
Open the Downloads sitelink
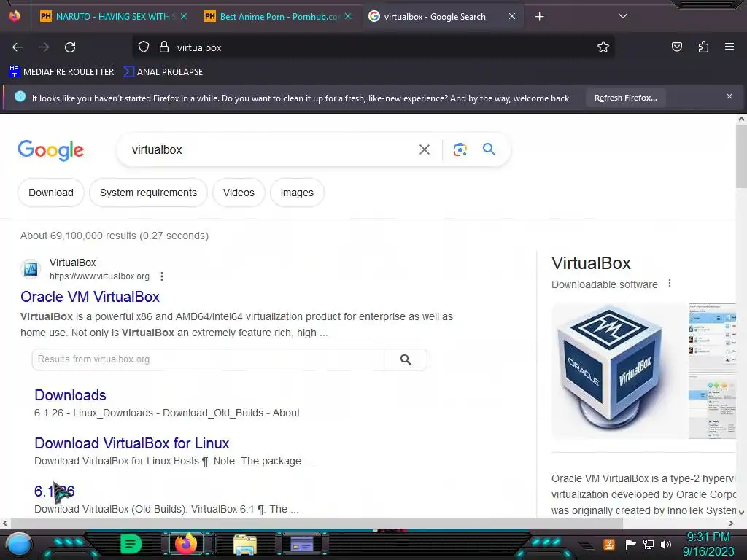click(70, 395)
